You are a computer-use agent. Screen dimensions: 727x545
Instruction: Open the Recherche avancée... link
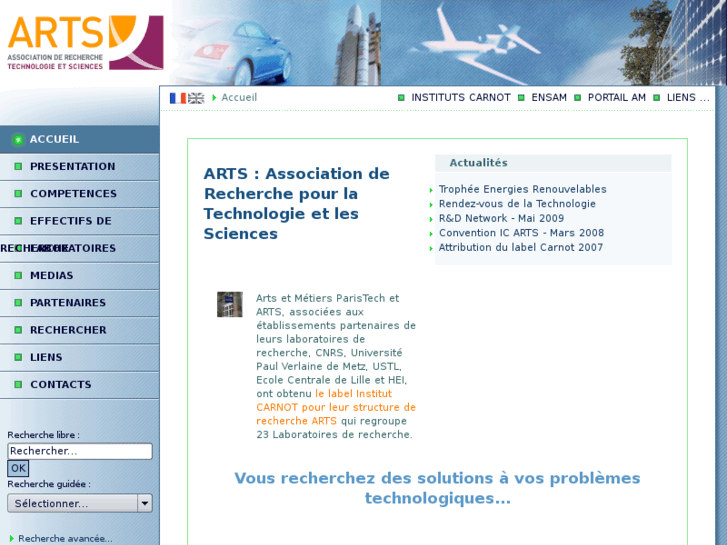[65, 539]
